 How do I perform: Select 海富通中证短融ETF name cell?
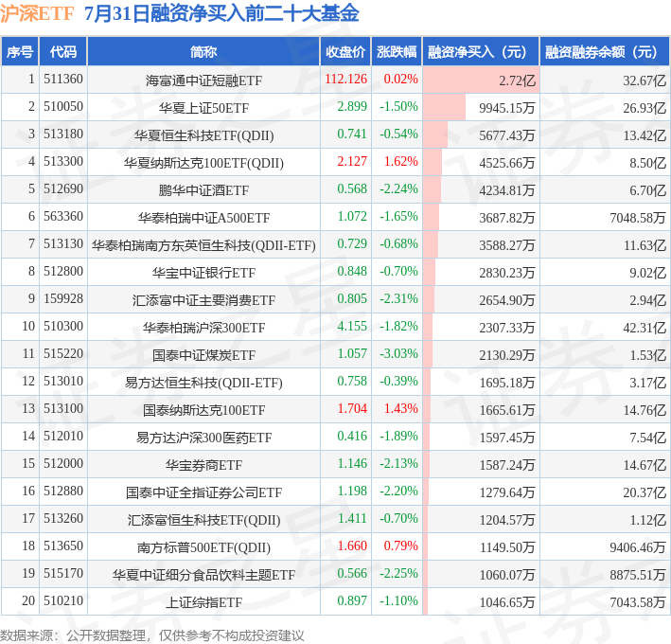coord(203,80)
